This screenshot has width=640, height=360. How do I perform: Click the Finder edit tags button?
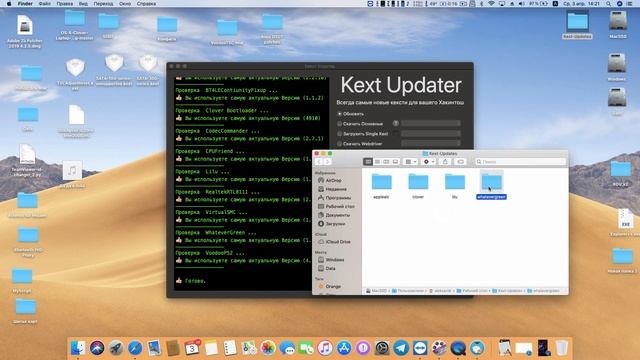click(460, 162)
